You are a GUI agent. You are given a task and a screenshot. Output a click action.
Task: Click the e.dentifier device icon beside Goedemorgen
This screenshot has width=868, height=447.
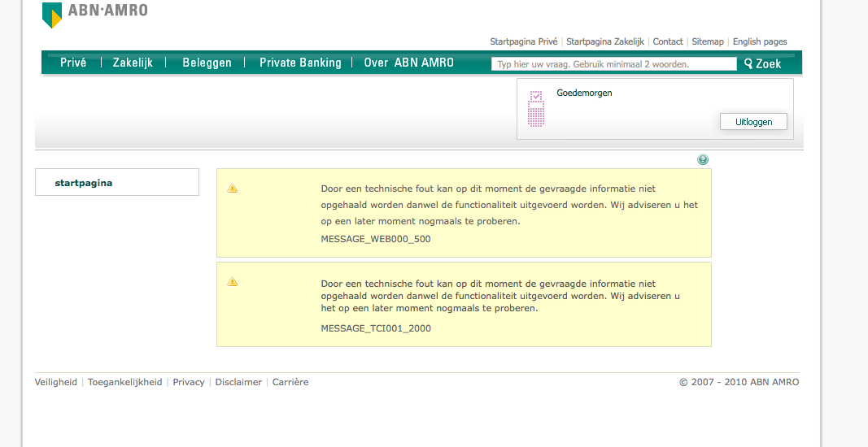[536, 109]
